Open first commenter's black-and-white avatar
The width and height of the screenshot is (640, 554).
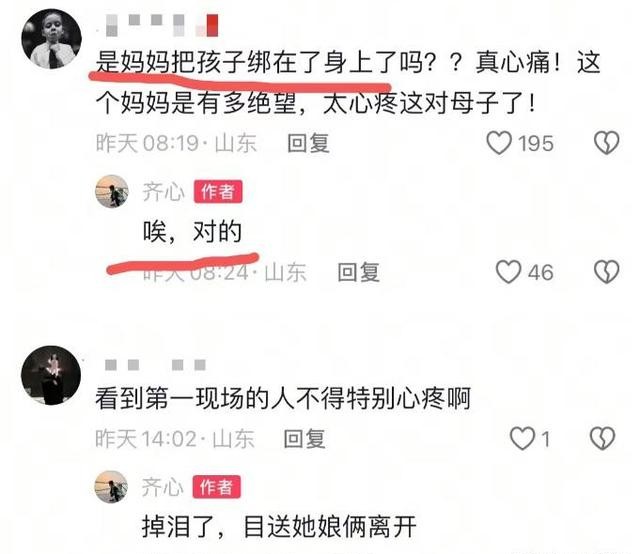pos(51,39)
